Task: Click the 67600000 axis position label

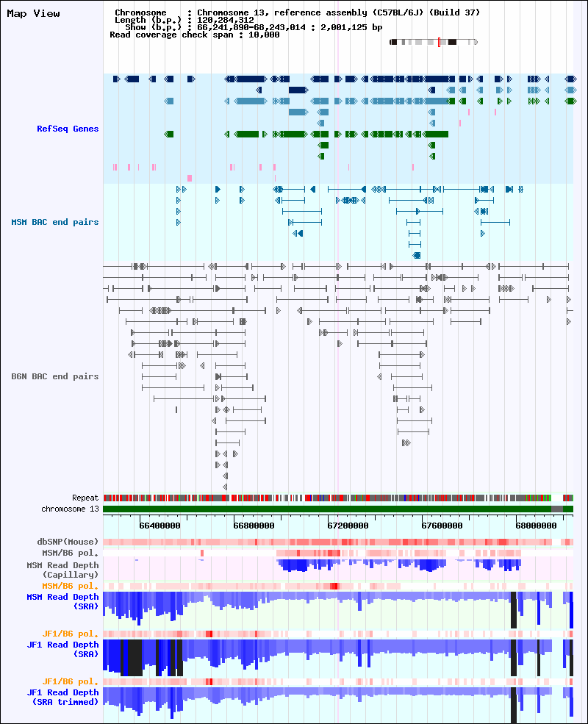Action: coord(442,526)
